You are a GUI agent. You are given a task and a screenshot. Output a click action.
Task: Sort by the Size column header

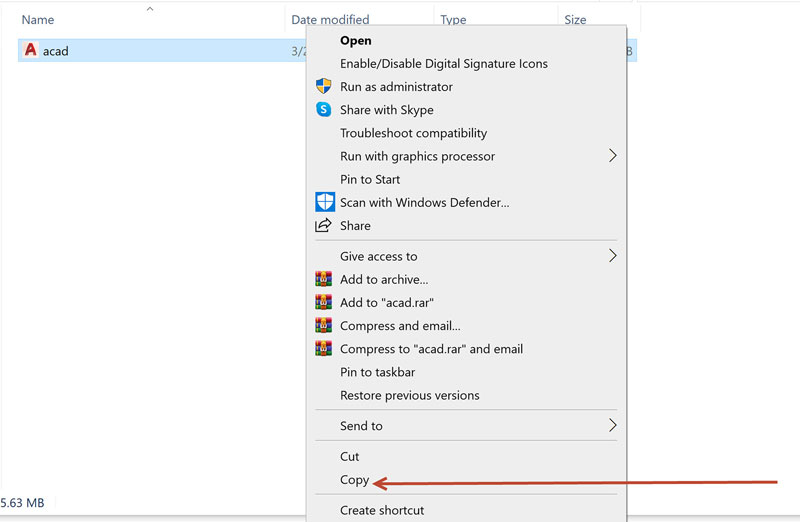click(x=575, y=19)
